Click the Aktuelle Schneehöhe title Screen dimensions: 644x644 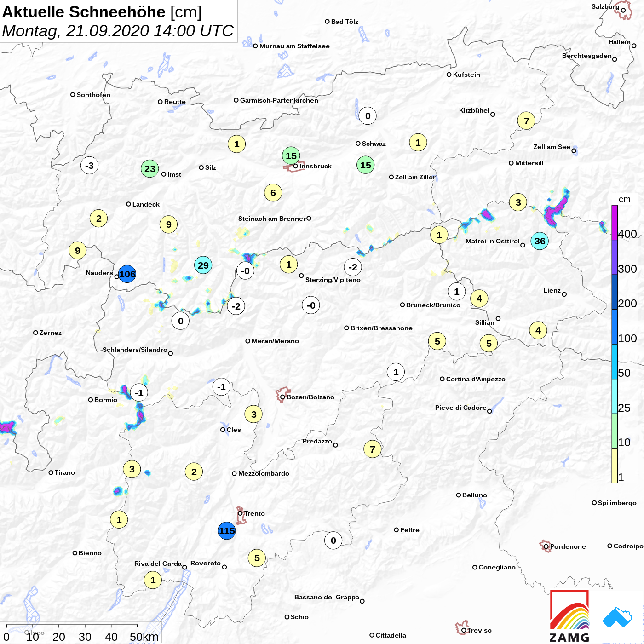point(84,12)
